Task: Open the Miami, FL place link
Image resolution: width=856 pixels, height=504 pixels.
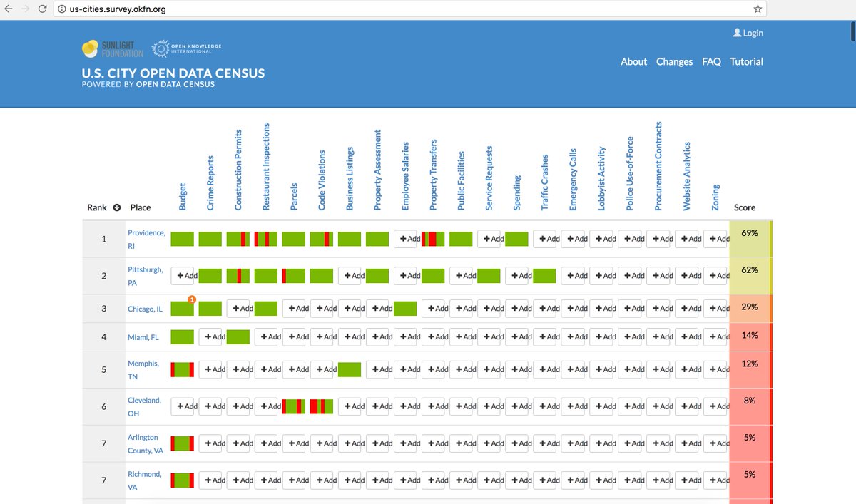Action: click(x=143, y=337)
